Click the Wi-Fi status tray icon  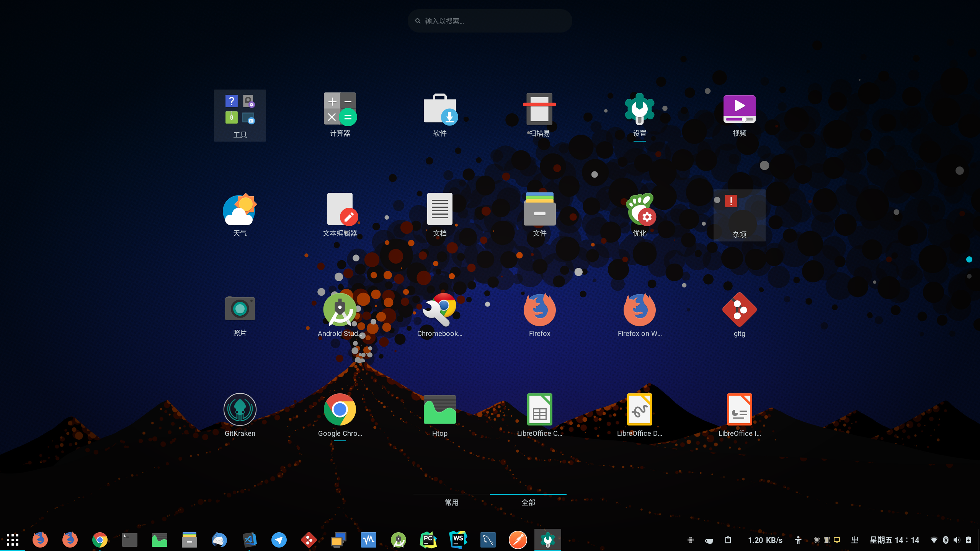pos(934,540)
